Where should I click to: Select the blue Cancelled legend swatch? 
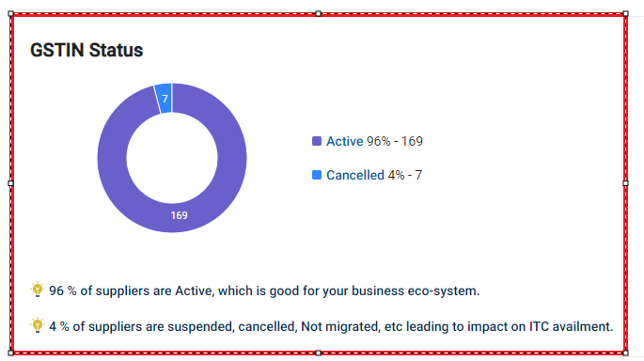(317, 175)
